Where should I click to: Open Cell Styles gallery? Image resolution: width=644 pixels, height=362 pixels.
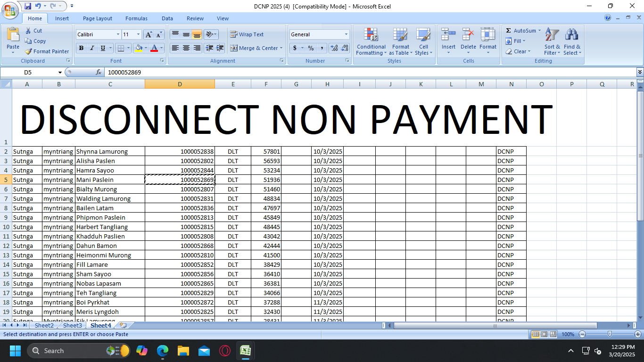click(x=423, y=41)
